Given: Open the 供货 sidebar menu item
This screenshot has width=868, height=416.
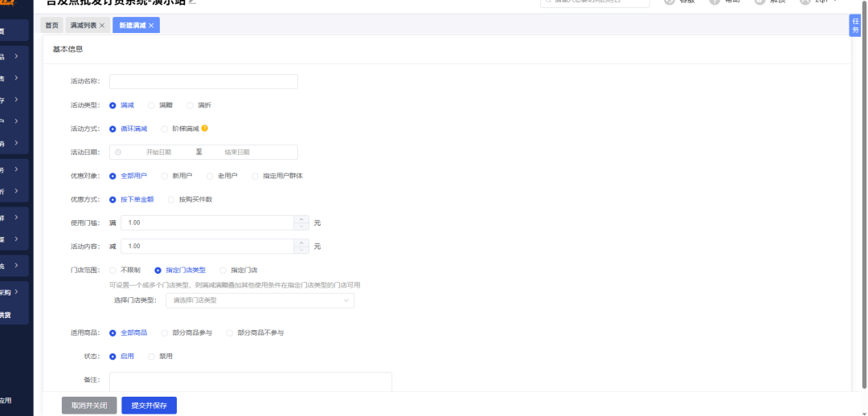Looking at the screenshot, I should pyautogui.click(x=6, y=316).
